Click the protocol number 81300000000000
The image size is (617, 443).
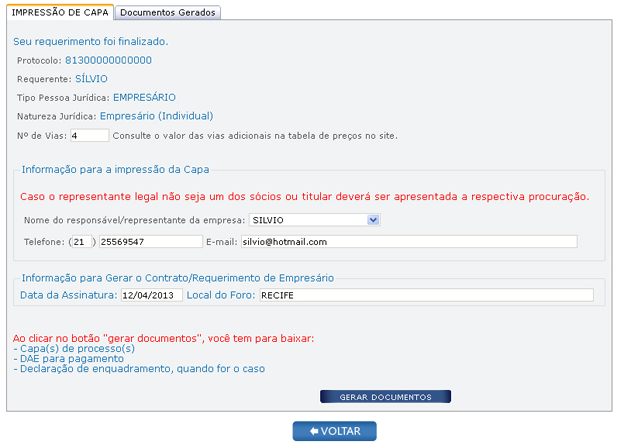coord(108,60)
